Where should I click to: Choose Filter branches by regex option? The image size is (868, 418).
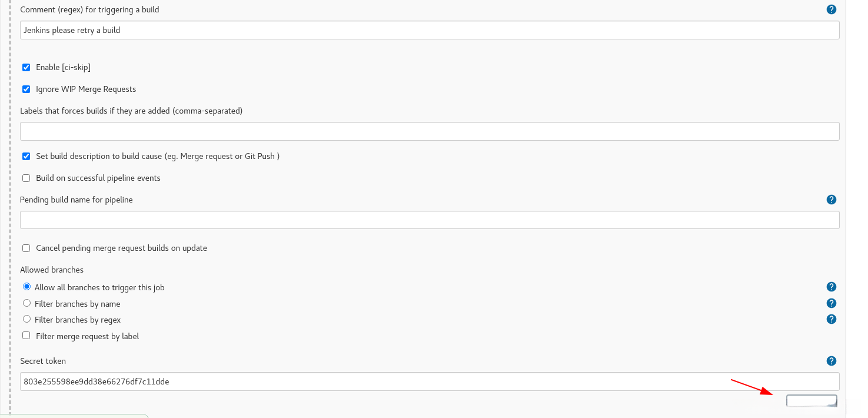point(26,319)
